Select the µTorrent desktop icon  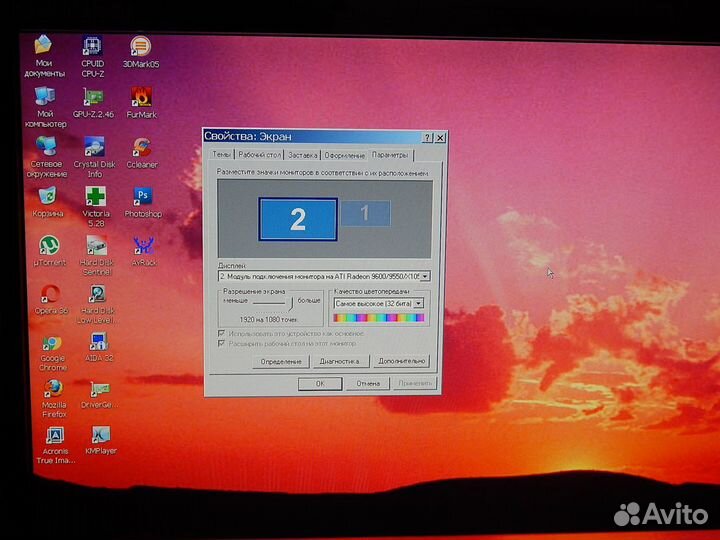(x=48, y=245)
